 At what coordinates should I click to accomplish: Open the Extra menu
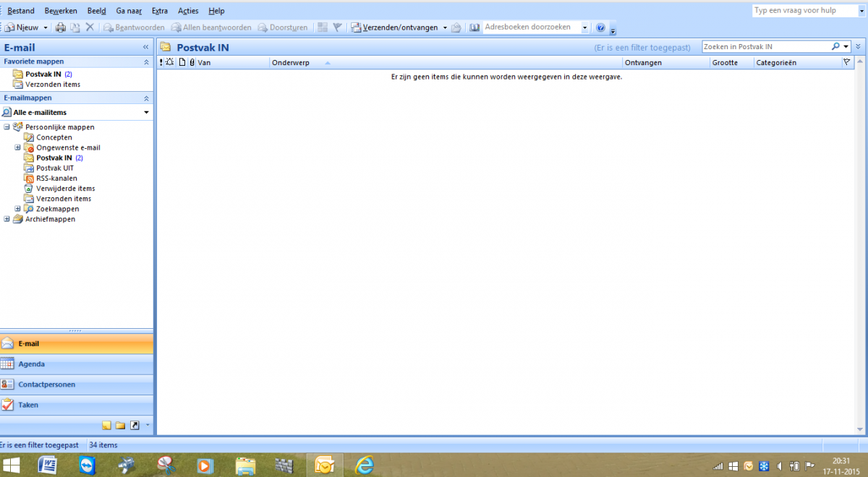(x=160, y=11)
